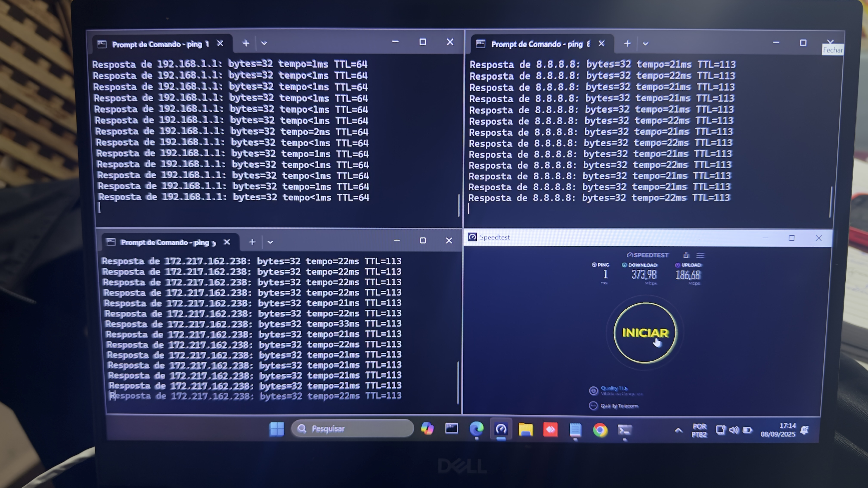This screenshot has width=868, height=488.
Task: Open the red AnyDesk taskbar icon
Action: tap(551, 429)
